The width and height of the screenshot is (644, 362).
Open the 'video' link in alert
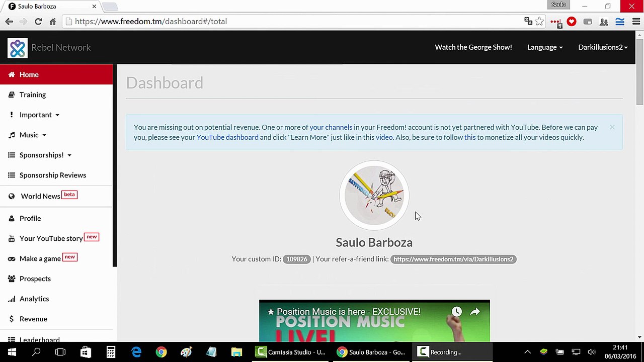[x=384, y=137]
